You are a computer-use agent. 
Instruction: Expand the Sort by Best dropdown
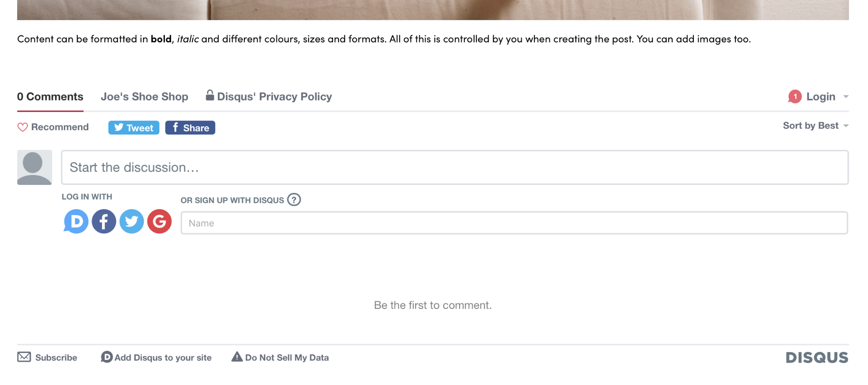click(x=815, y=126)
